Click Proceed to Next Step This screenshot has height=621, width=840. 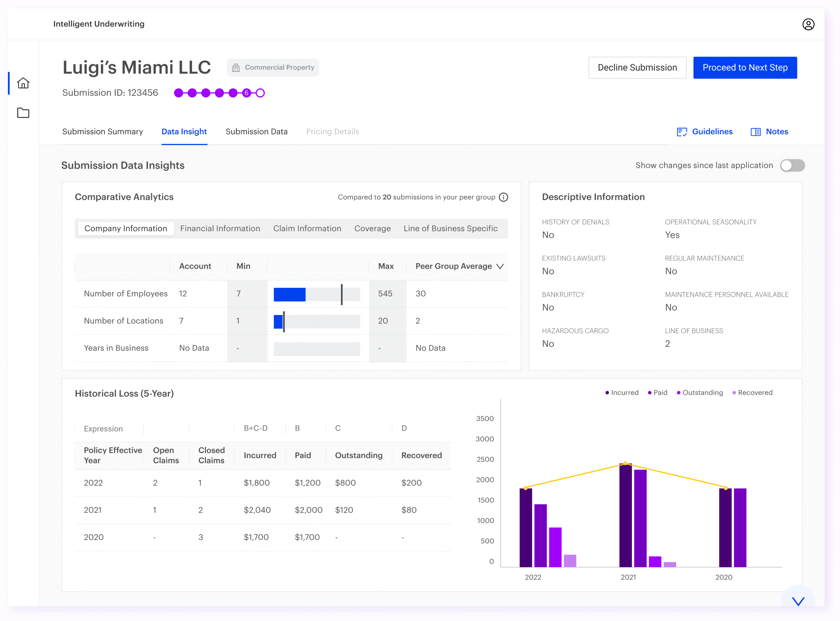tap(745, 67)
